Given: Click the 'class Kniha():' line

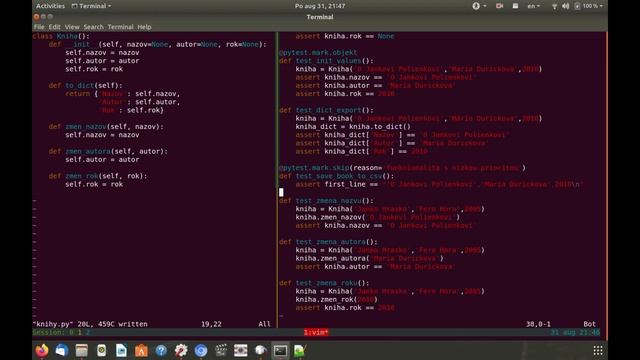Looking at the screenshot, I should coord(61,36).
